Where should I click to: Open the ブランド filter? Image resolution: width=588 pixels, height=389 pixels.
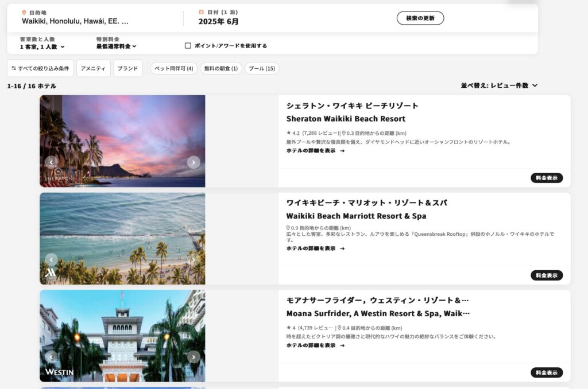click(x=127, y=68)
